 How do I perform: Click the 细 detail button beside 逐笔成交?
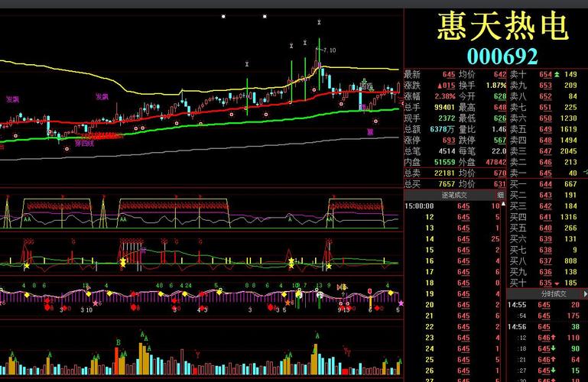coord(500,195)
